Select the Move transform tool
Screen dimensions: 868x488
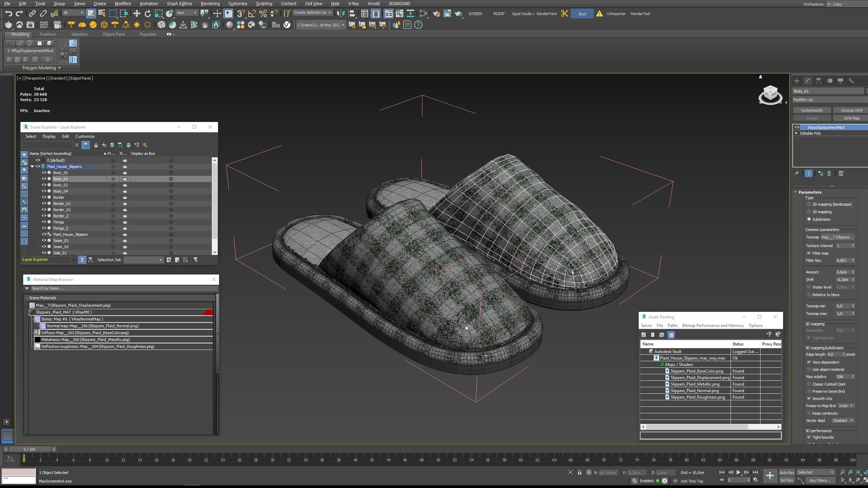(x=137, y=14)
